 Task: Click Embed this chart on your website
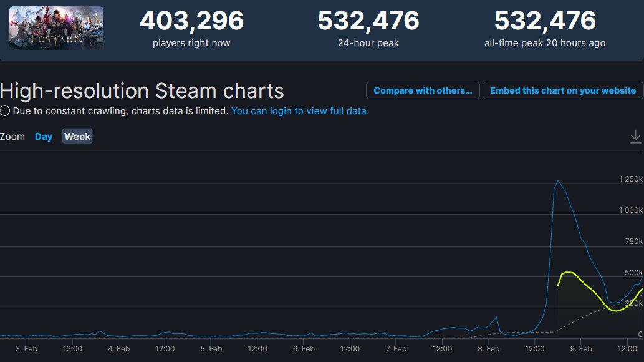tap(563, 90)
